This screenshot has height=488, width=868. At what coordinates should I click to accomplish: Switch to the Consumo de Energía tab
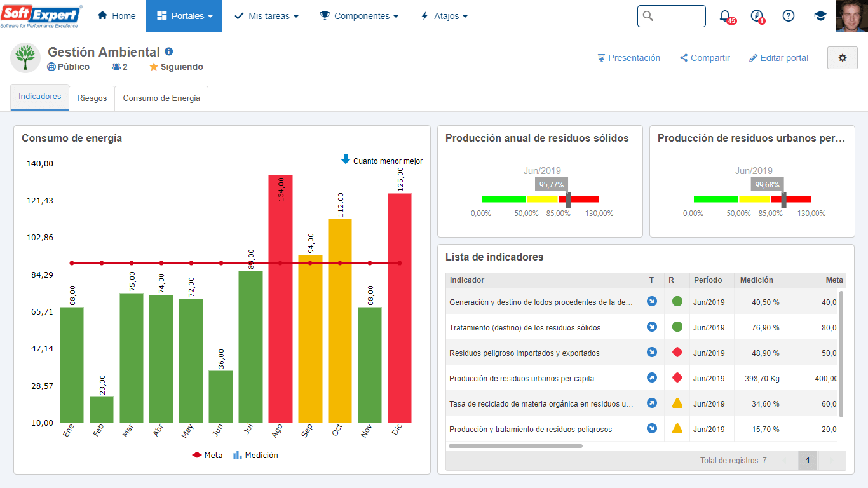161,98
